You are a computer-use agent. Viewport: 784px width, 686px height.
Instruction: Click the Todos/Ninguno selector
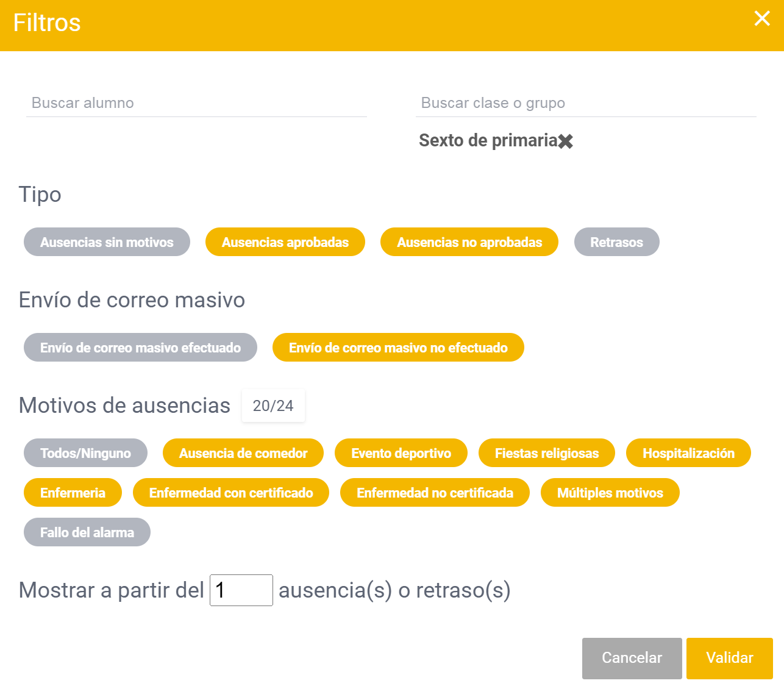click(85, 452)
